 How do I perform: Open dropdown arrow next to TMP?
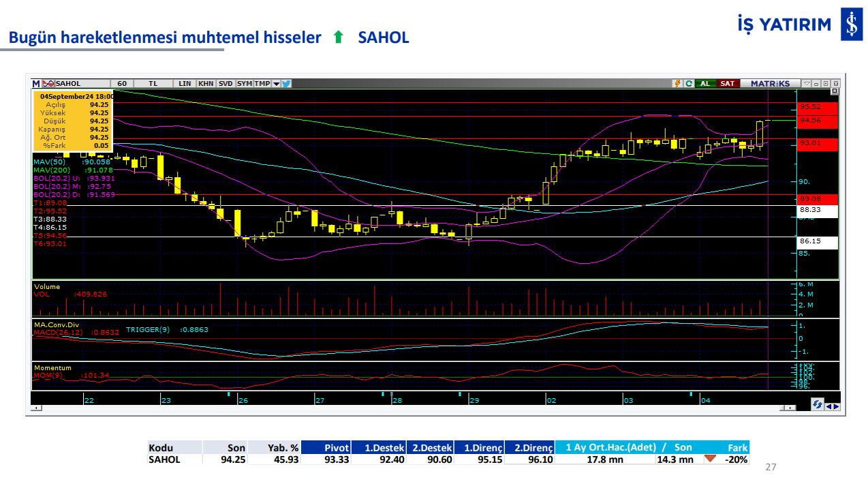tap(276, 83)
